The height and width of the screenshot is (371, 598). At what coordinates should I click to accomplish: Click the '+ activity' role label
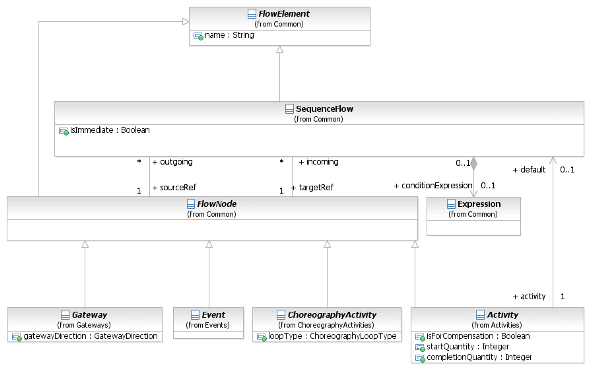click(529, 296)
